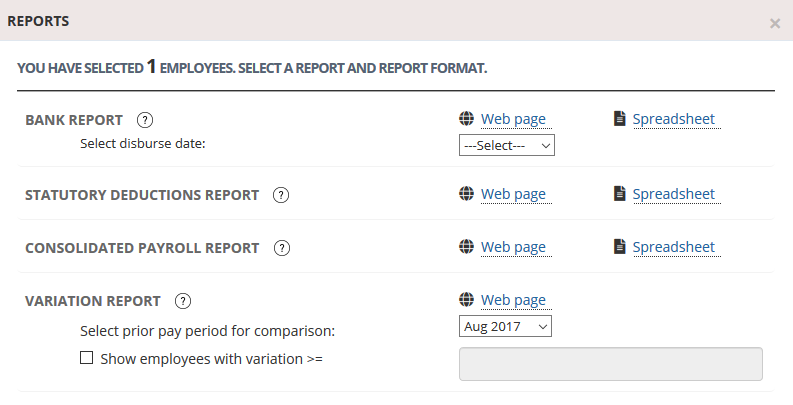The height and width of the screenshot is (405, 793).
Task: Open help tooltip for Consolidated Payroll Report
Action: [x=281, y=248]
